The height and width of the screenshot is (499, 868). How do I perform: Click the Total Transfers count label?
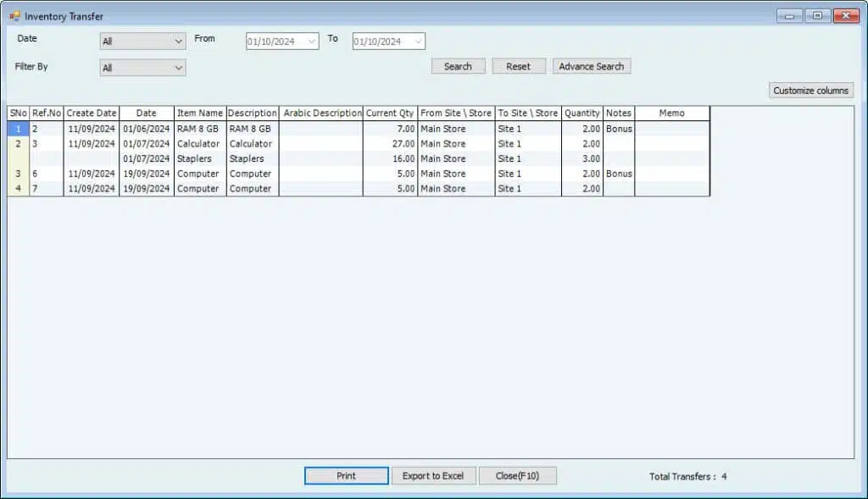(687, 476)
